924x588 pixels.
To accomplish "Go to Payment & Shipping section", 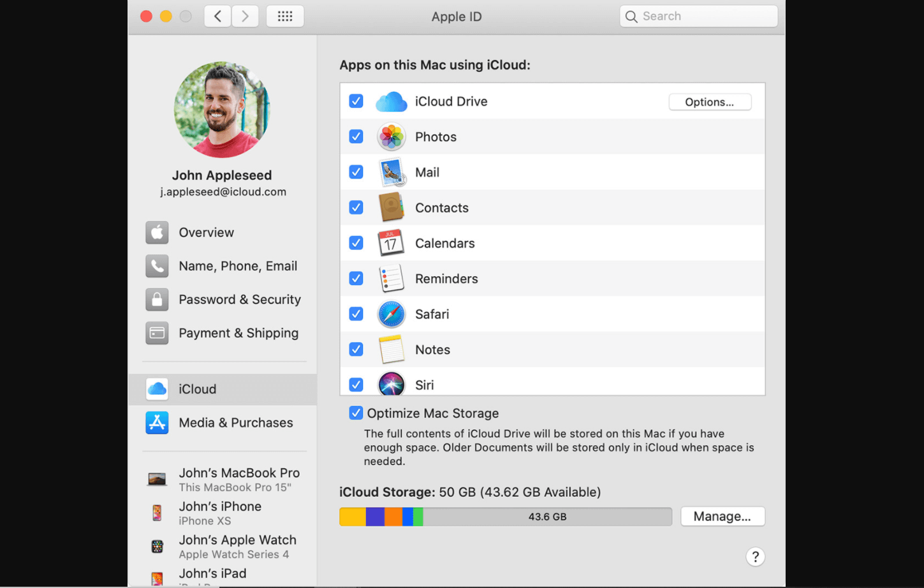I will [223, 333].
